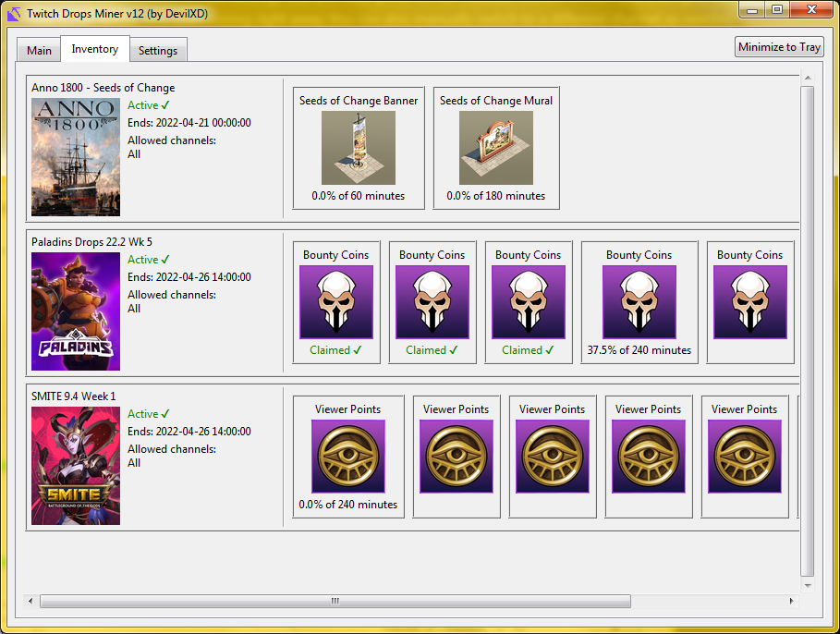Image resolution: width=840 pixels, height=634 pixels.
Task: Click the Seeds of Change Mural reward icon
Action: click(496, 148)
